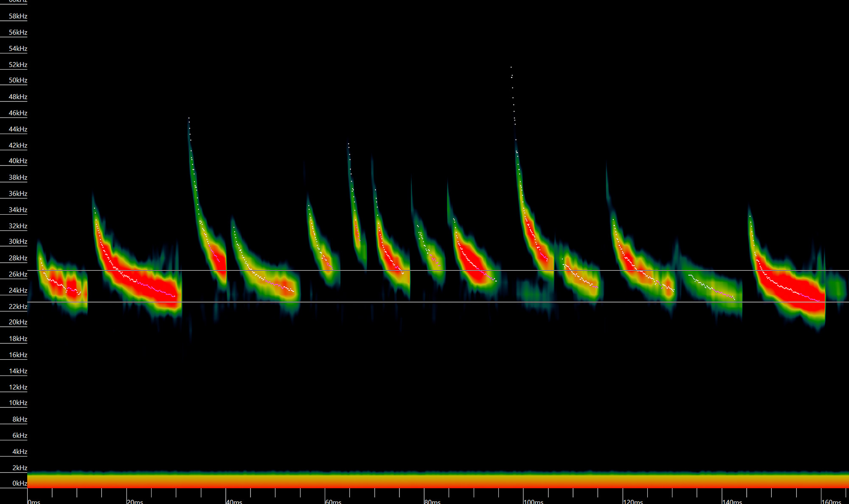Click the 20ms time axis marker
This screenshot has width=849, height=504.
point(135,501)
